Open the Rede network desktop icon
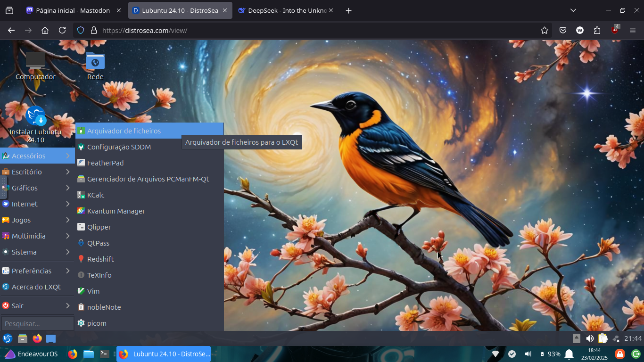Image resolution: width=644 pixels, height=362 pixels. coord(95,66)
